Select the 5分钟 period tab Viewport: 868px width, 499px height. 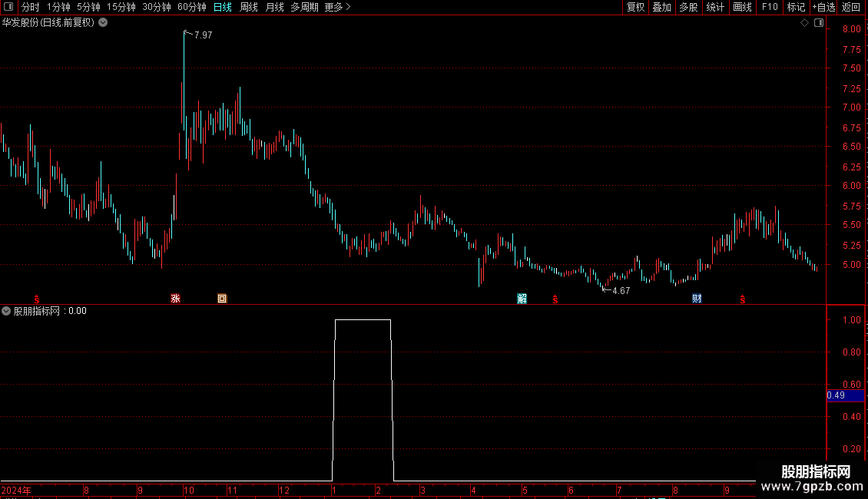(88, 7)
